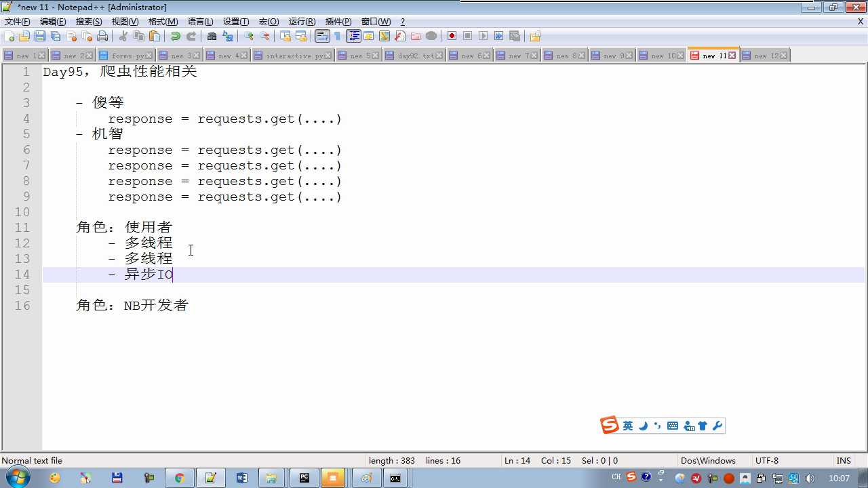The width and height of the screenshot is (868, 488).
Task: Switch to the new 1 tab
Action: pyautogui.click(x=24, y=56)
